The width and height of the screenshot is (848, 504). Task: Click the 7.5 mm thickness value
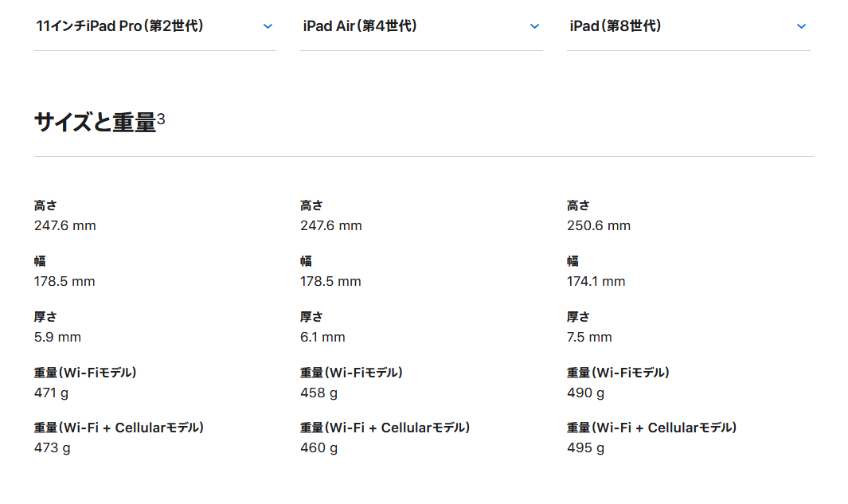tap(589, 337)
